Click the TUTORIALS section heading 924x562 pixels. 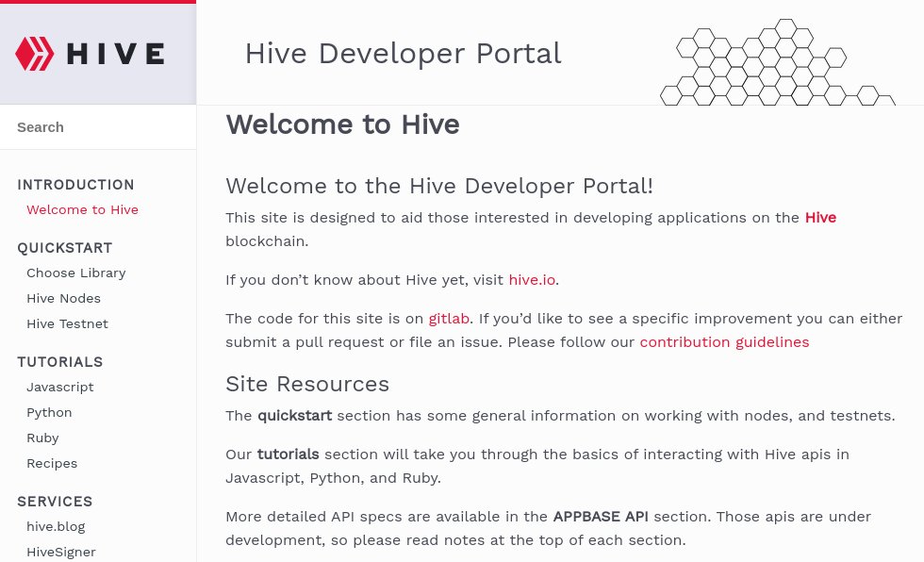[x=59, y=362]
